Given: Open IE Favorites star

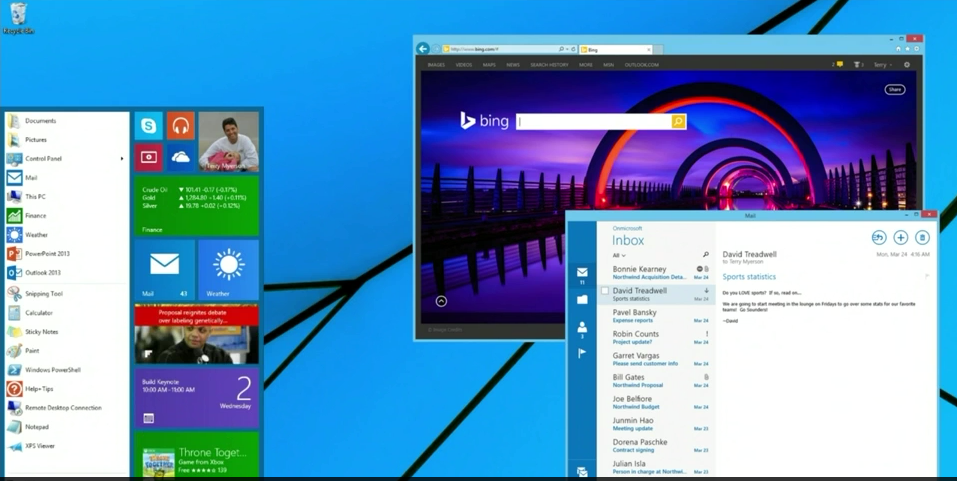Looking at the screenshot, I should click(907, 49).
